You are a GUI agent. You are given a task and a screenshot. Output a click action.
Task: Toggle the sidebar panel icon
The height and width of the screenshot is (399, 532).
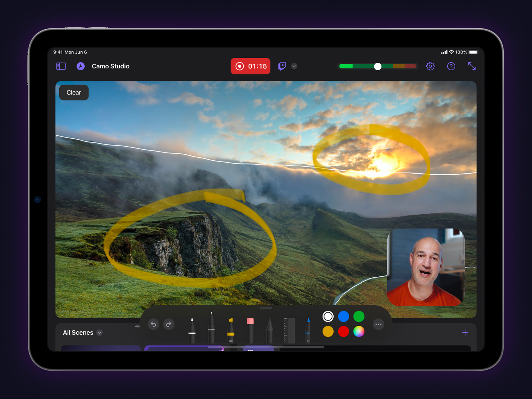pos(61,66)
